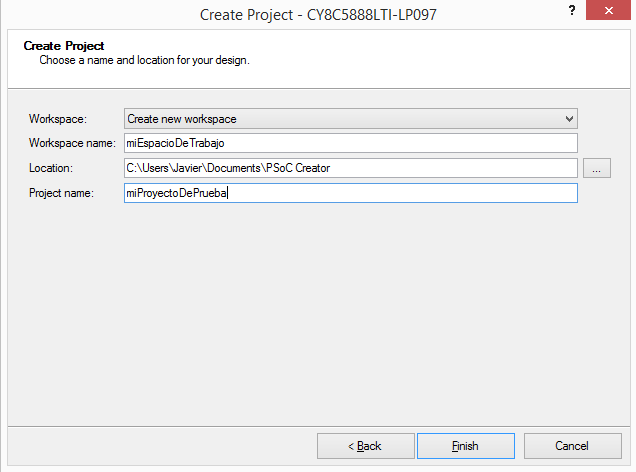Image resolution: width=636 pixels, height=472 pixels.
Task: Go to previous step with Back button
Action: (x=365, y=446)
